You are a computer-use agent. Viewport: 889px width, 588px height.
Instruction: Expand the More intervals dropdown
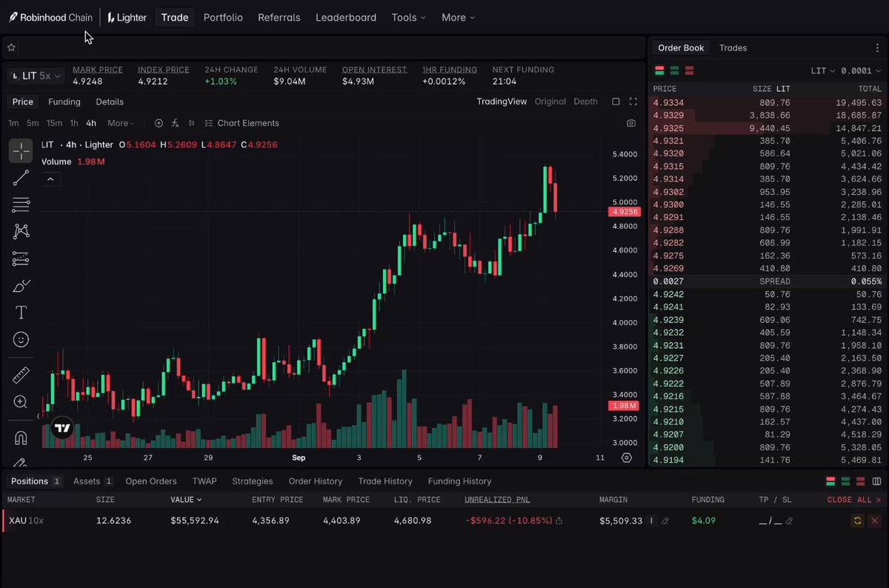point(121,123)
